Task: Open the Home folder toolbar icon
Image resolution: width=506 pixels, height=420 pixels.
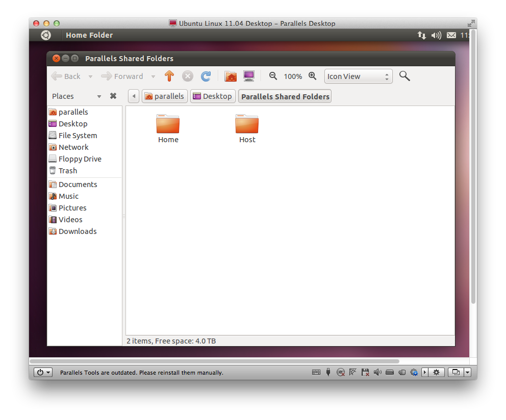Action: point(231,76)
